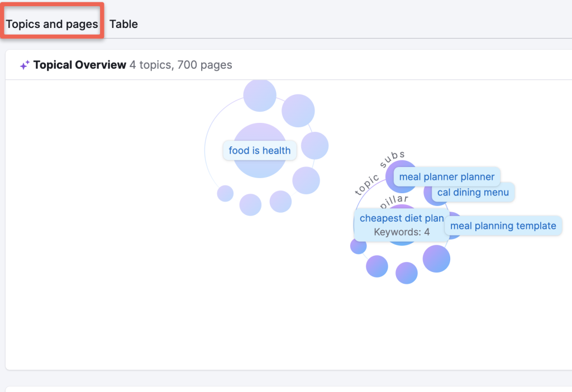Open the Topics and pages tab

click(51, 24)
